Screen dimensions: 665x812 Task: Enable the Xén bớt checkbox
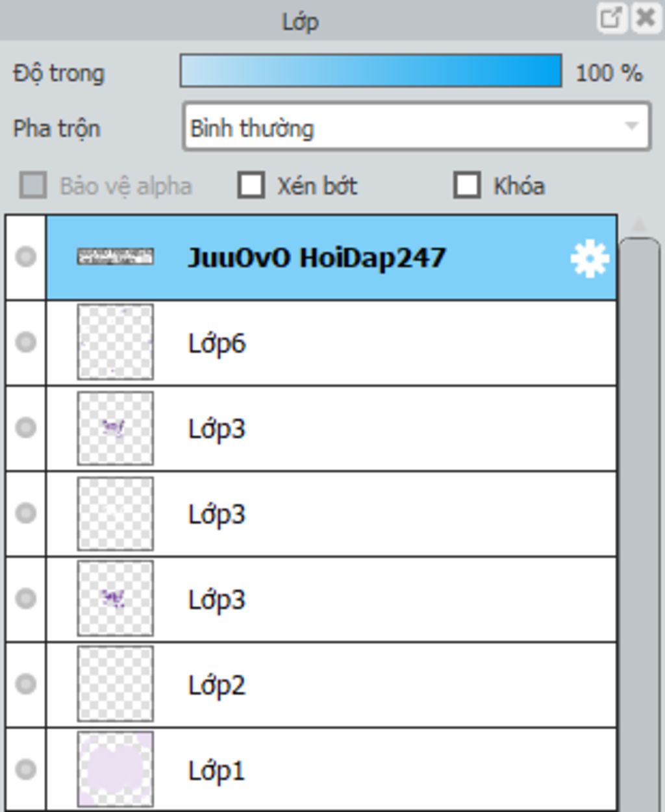pos(251,185)
